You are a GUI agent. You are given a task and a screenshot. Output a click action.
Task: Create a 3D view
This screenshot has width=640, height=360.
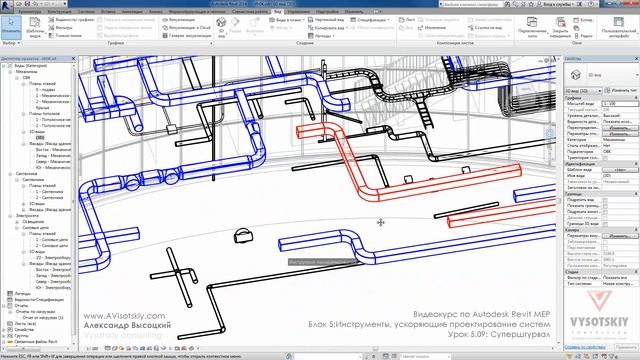pos(221,27)
